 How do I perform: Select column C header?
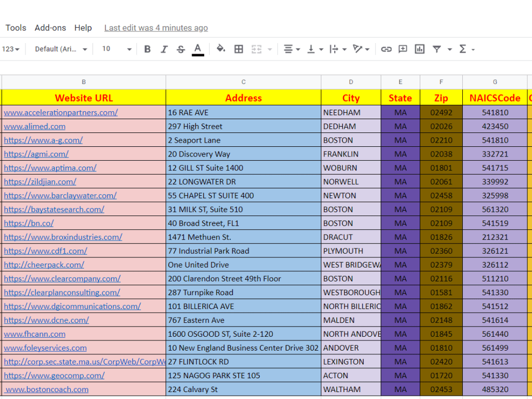click(x=243, y=82)
